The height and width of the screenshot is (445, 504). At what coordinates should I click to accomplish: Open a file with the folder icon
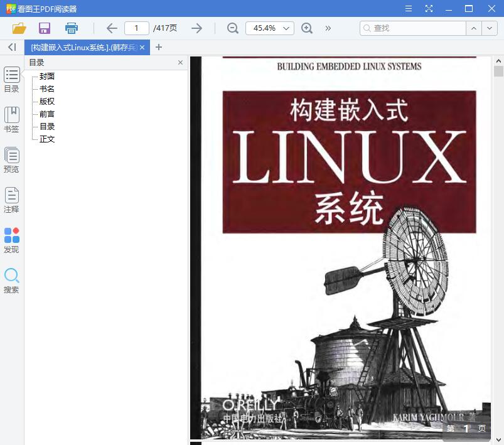19,28
